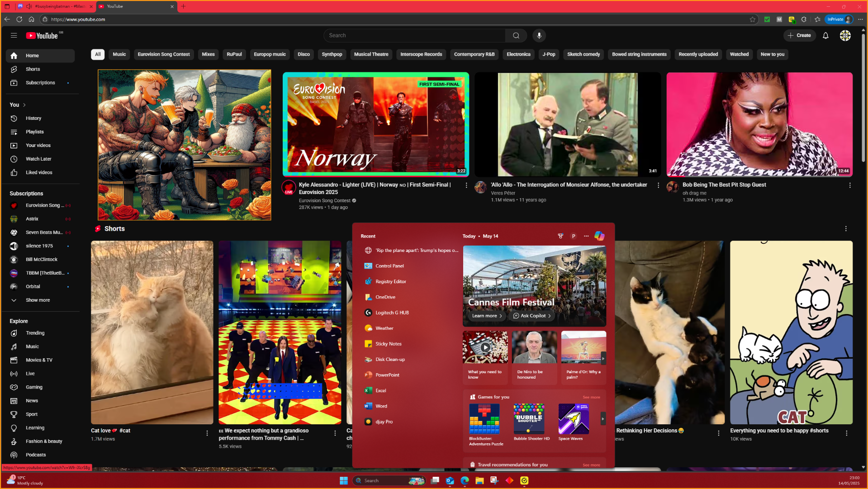Image resolution: width=868 pixels, height=489 pixels.
Task: Open the rewards trophy icon in the widget
Action: (x=560, y=236)
